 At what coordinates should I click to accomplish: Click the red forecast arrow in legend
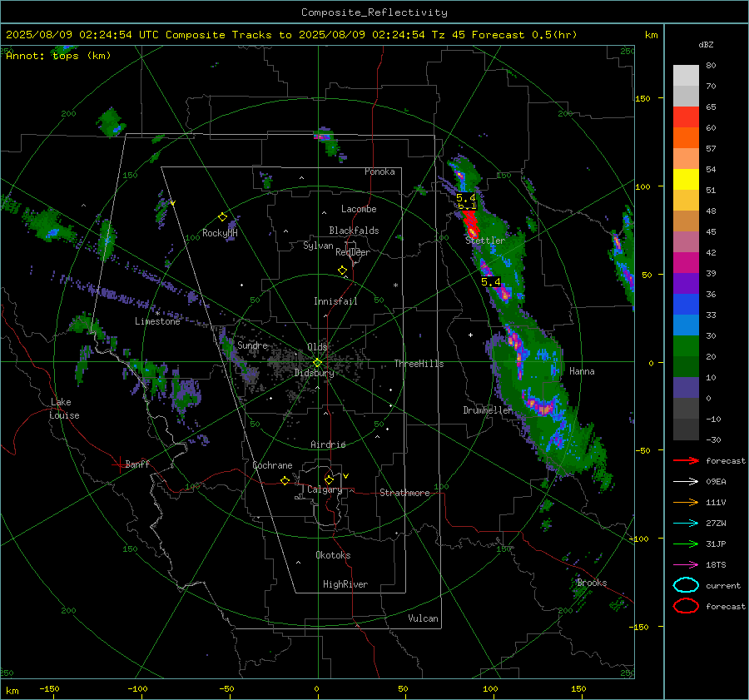[686, 460]
